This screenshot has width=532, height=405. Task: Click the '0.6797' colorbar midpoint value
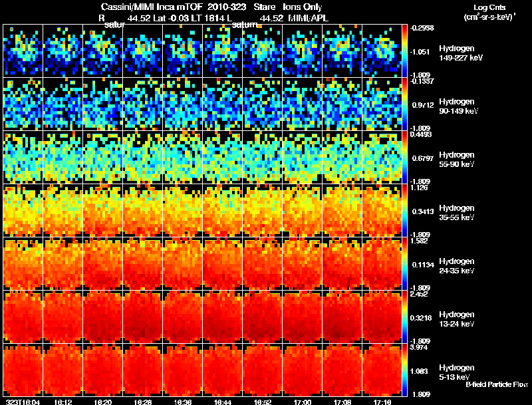[x=423, y=158]
